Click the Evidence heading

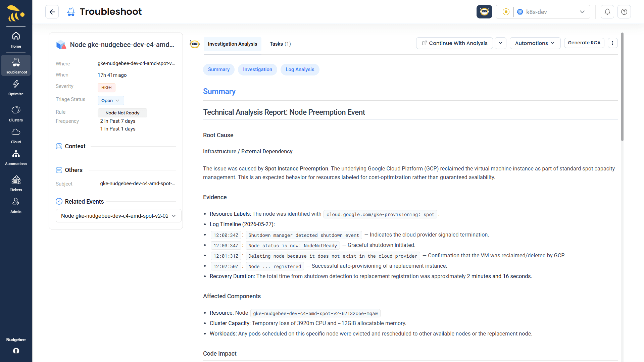215,197
